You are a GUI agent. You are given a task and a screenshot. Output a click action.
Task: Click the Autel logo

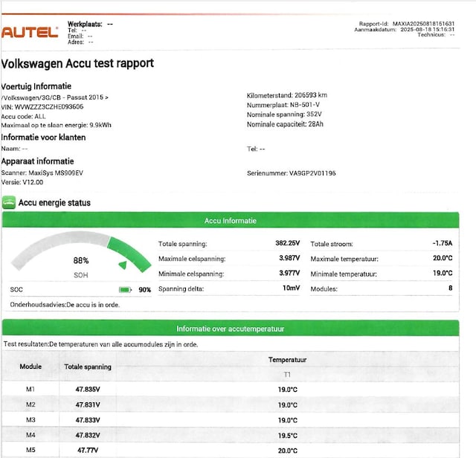pyautogui.click(x=30, y=32)
